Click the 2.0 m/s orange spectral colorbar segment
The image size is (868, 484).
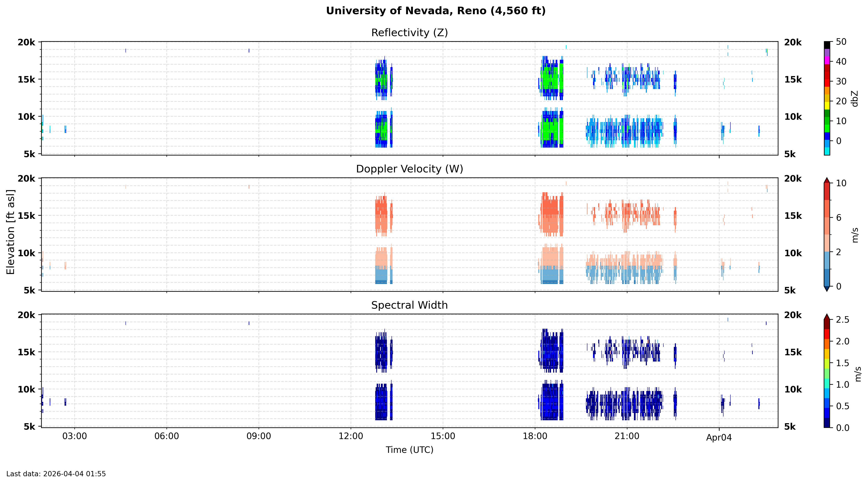pos(827,344)
